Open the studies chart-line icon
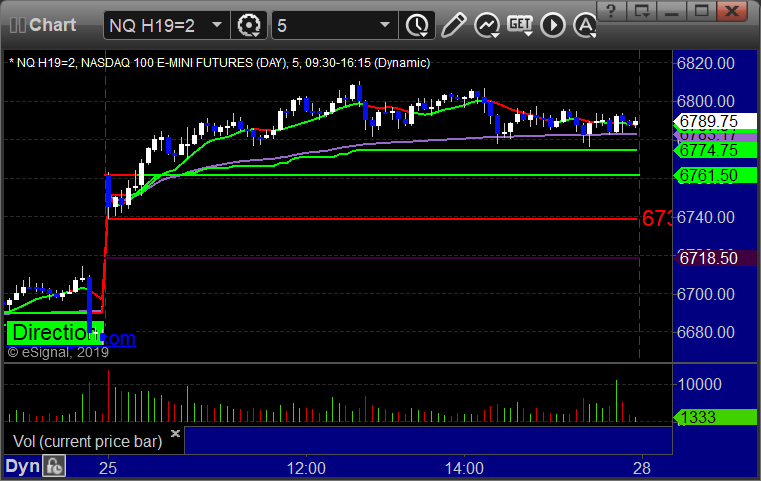 (x=487, y=25)
